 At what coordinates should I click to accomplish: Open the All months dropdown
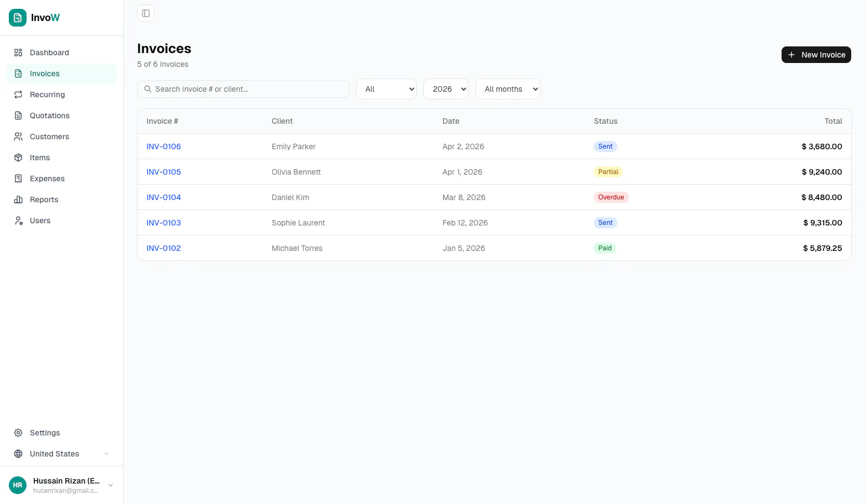click(x=508, y=89)
